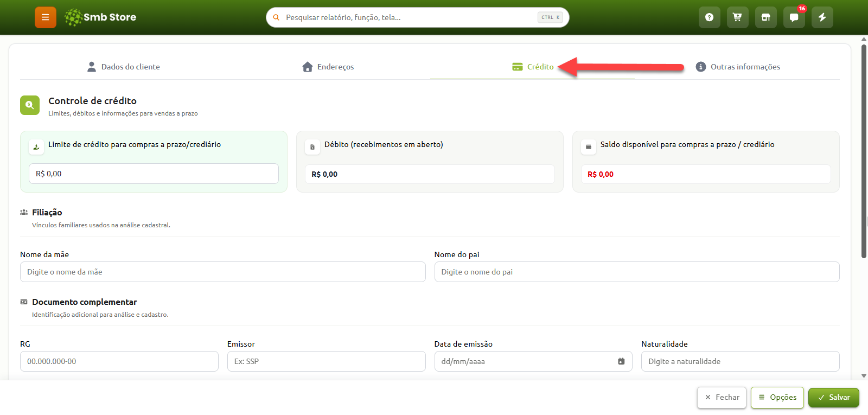The image size is (868, 415).
Task: Open the help question mark icon
Action: tap(709, 17)
